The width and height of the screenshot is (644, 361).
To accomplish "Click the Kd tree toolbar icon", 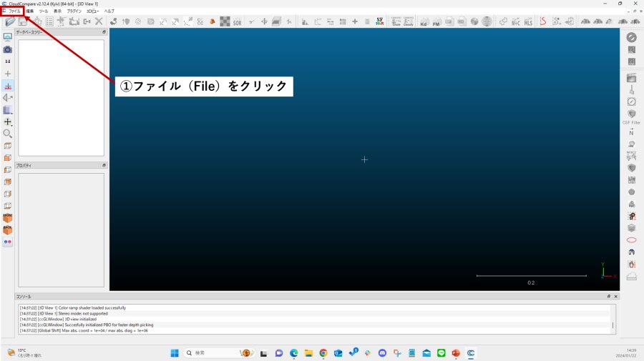I will (x=424, y=22).
